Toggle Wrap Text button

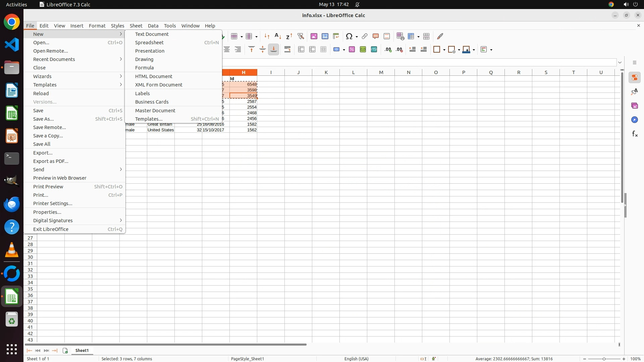(x=287, y=50)
